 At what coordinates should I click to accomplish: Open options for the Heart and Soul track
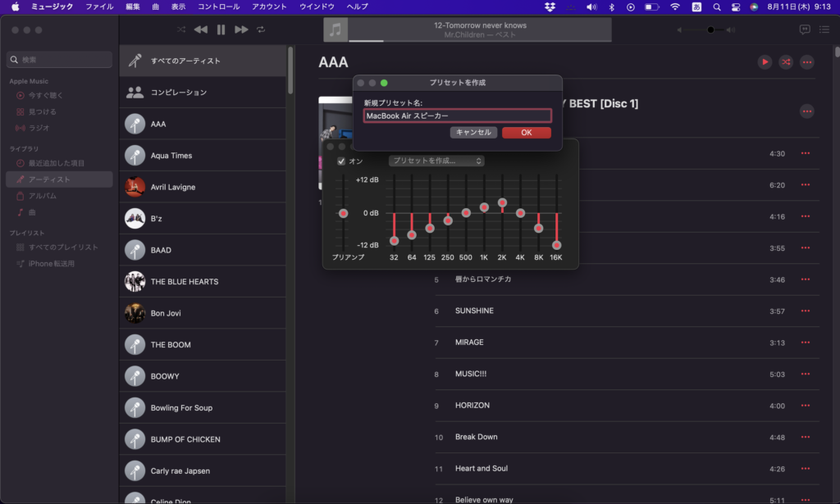806,469
